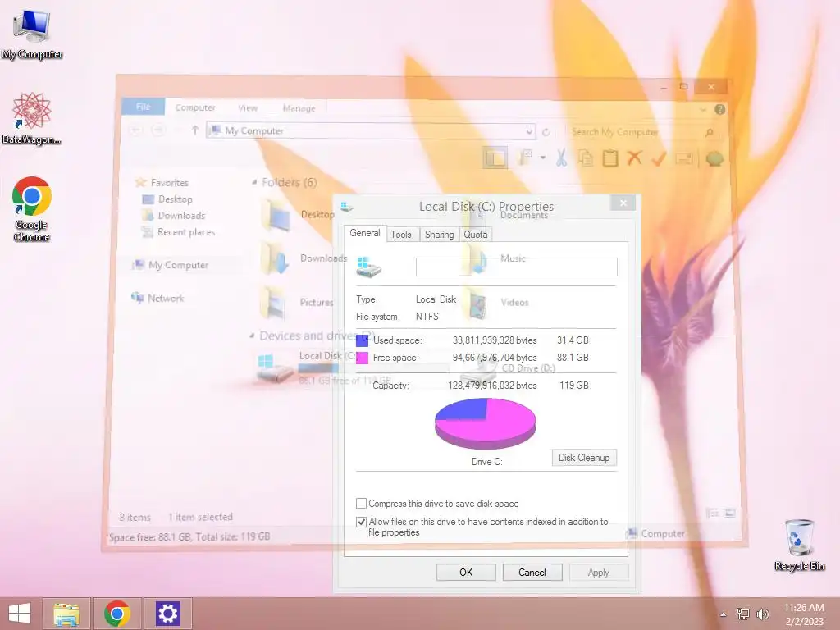This screenshot has height=630, width=840.
Task: Open the File menu in Explorer
Action: coord(143,107)
